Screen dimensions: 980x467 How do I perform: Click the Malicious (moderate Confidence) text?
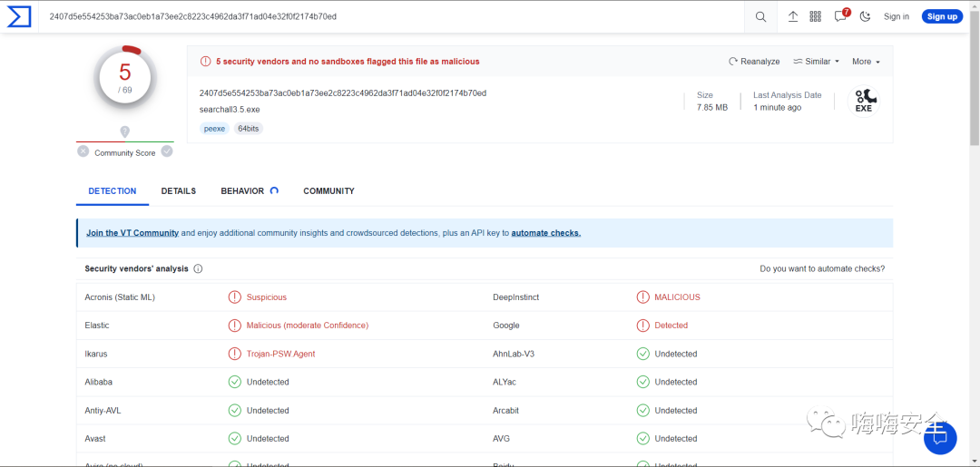point(308,326)
